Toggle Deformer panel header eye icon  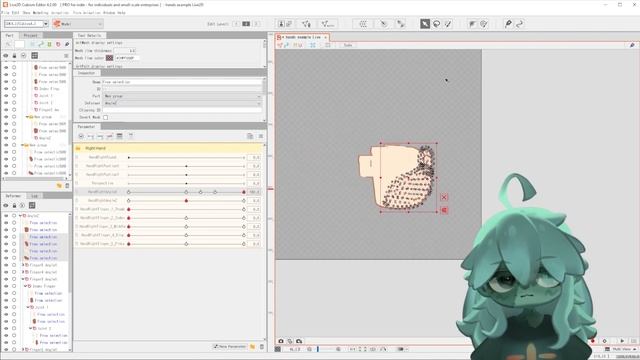(6, 205)
